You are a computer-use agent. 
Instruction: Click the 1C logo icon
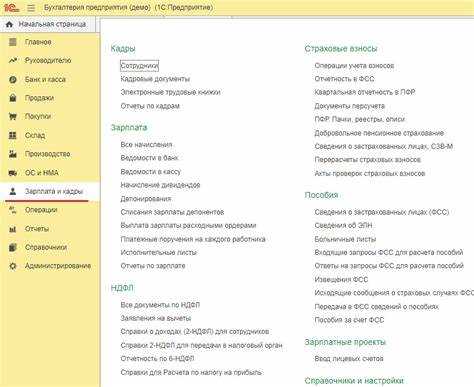point(11,7)
